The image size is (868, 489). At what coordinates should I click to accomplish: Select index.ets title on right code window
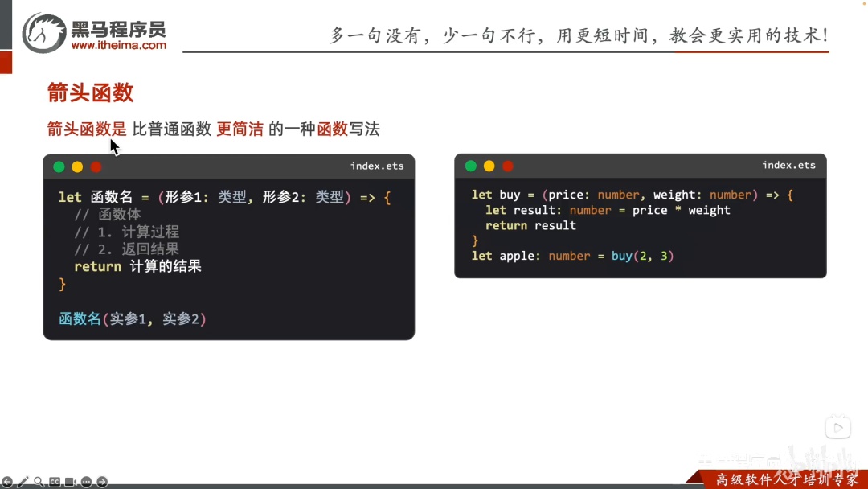coord(789,165)
